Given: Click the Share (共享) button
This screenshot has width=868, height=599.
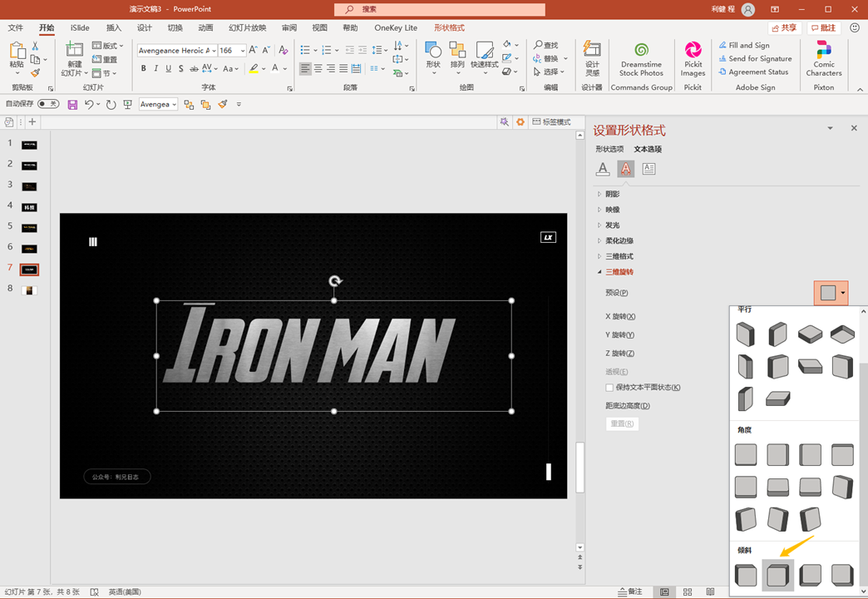Looking at the screenshot, I should [784, 27].
